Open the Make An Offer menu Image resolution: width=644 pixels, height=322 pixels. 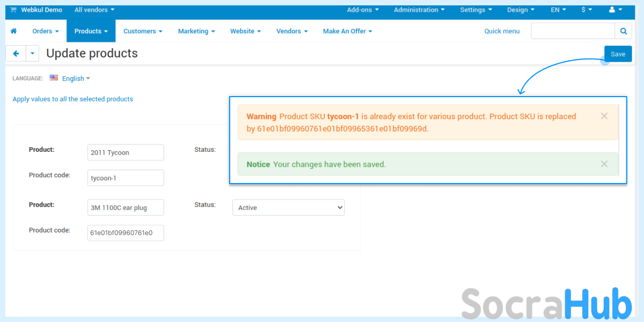tap(347, 31)
